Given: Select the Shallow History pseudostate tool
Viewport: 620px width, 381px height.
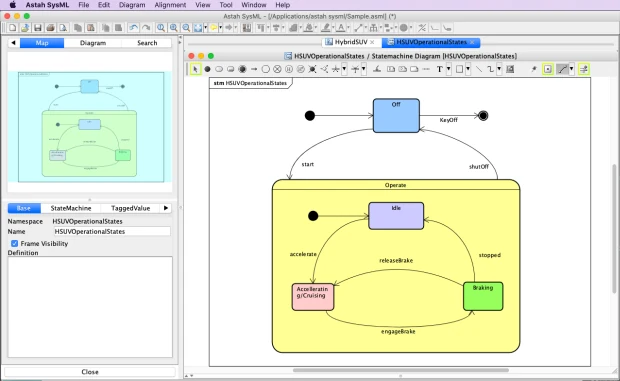Looking at the screenshot, I should 289,69.
